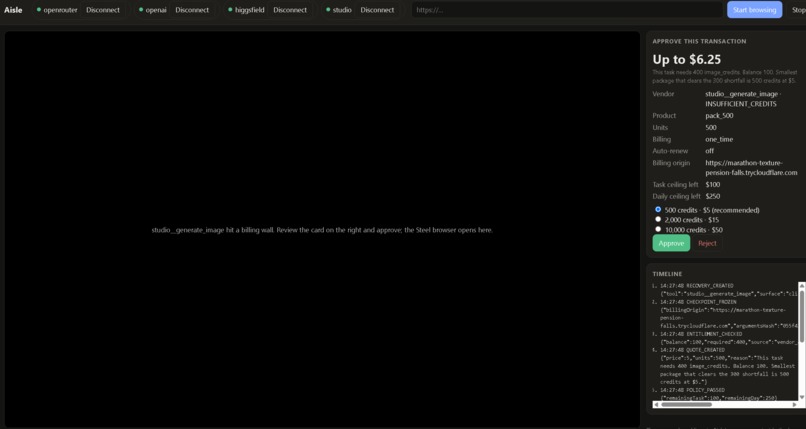Image resolution: width=806 pixels, height=429 pixels.
Task: Click the Auto-renew off value
Action: point(709,151)
